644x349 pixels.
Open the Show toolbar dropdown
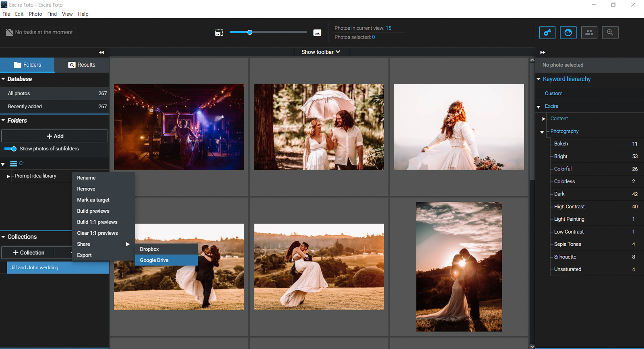click(321, 52)
